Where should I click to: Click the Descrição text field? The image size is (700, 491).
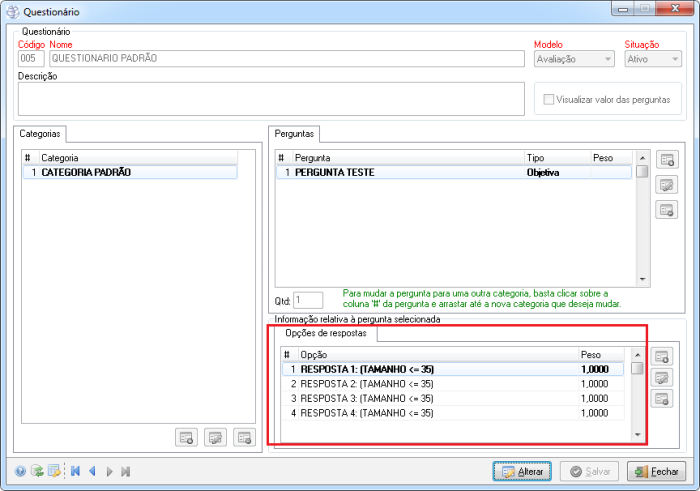(271, 99)
